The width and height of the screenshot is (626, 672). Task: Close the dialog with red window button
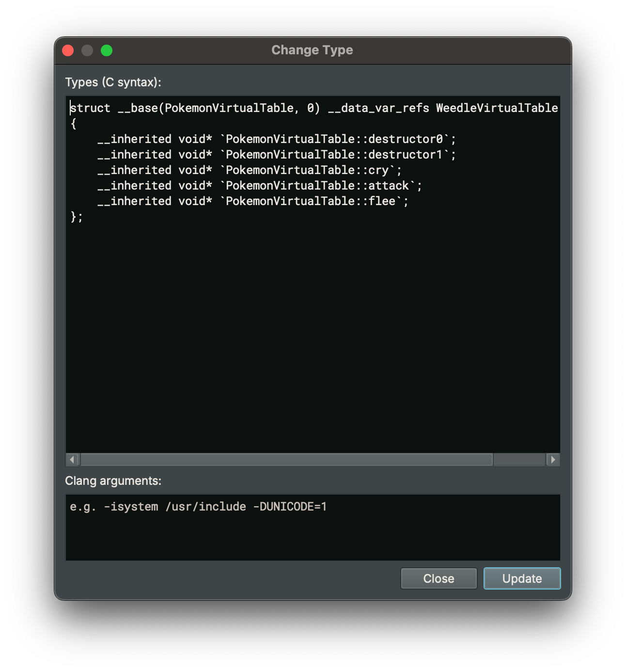pyautogui.click(x=68, y=50)
